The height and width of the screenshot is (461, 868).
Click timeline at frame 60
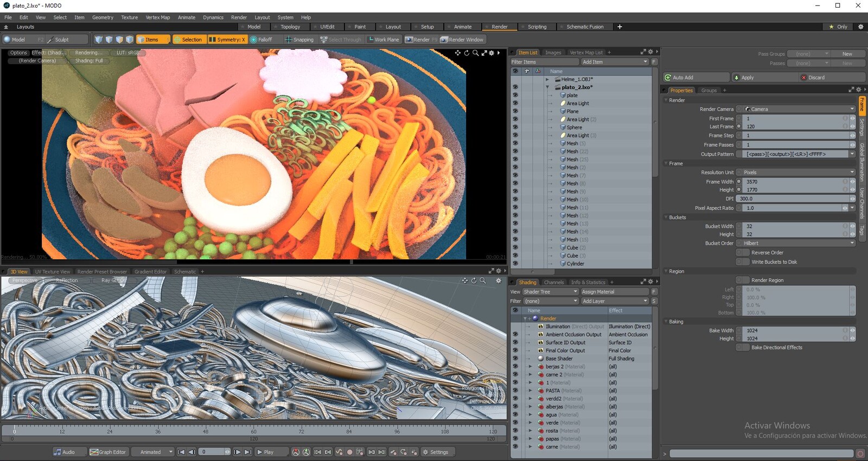(253, 431)
